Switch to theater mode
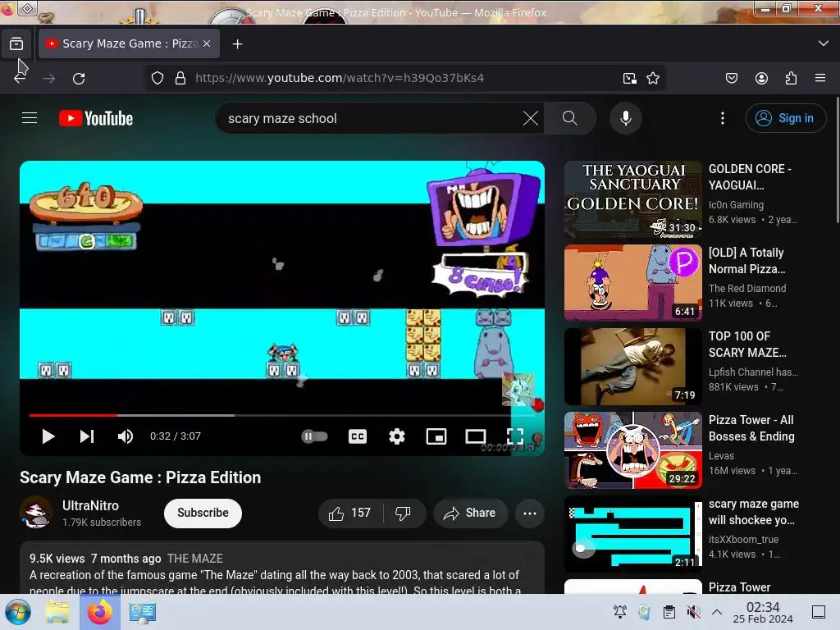Screen dimensions: 840x630 [x=476, y=436]
